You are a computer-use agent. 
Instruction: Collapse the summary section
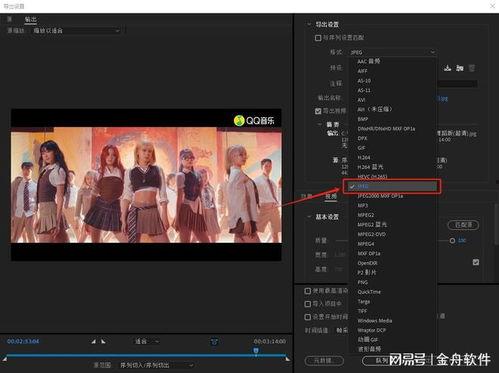(x=320, y=124)
